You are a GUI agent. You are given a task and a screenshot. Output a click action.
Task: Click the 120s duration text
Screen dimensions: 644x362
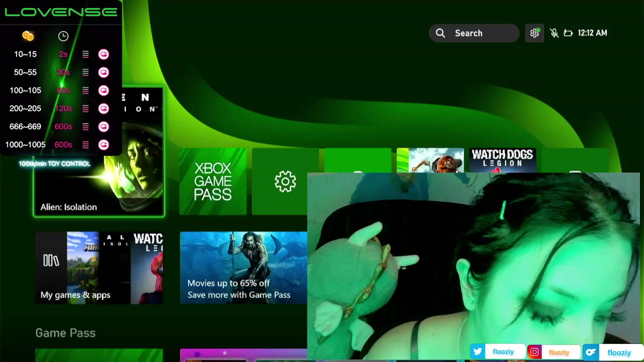pos(63,109)
